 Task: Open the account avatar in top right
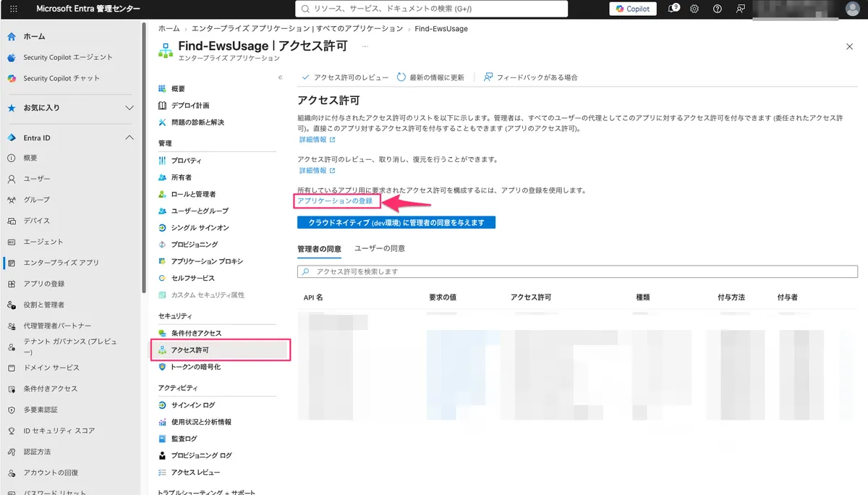point(852,9)
